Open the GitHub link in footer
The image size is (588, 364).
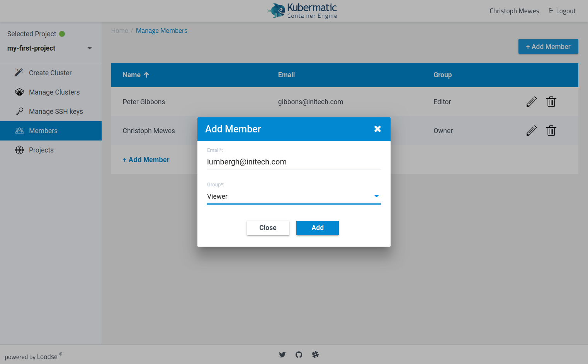(299, 354)
